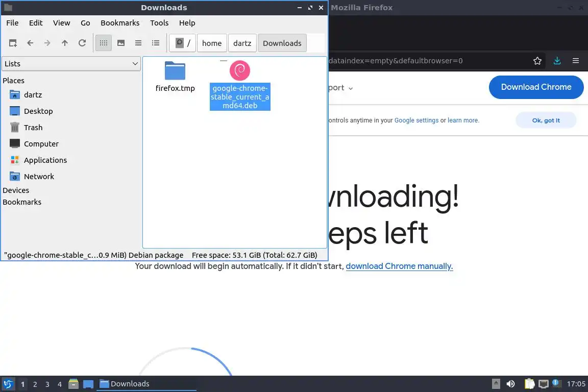Viewport: 588px width, 392px height.
Task: Switch to icon view mode
Action: tap(104, 43)
